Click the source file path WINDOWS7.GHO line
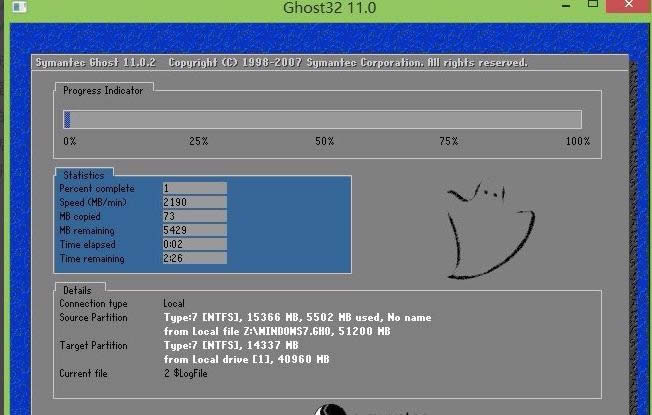 pos(277,331)
